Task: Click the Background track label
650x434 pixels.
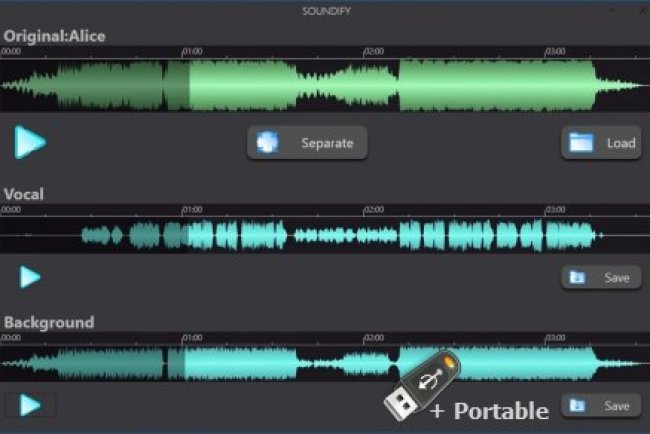Action: click(49, 322)
